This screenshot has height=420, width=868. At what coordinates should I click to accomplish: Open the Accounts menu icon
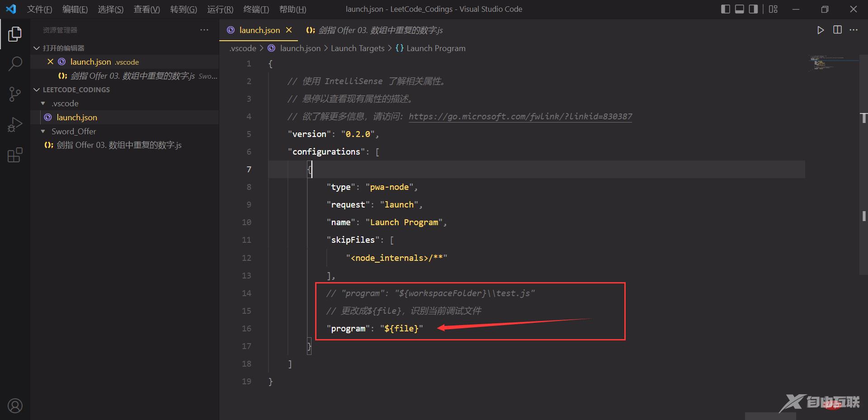tap(15, 406)
